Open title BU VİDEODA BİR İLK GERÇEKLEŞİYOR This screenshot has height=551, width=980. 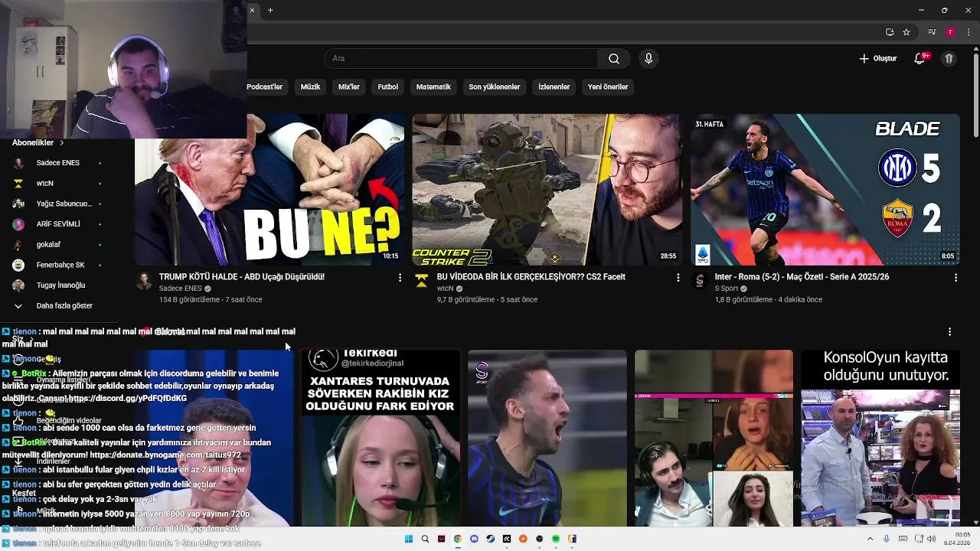tap(531, 277)
